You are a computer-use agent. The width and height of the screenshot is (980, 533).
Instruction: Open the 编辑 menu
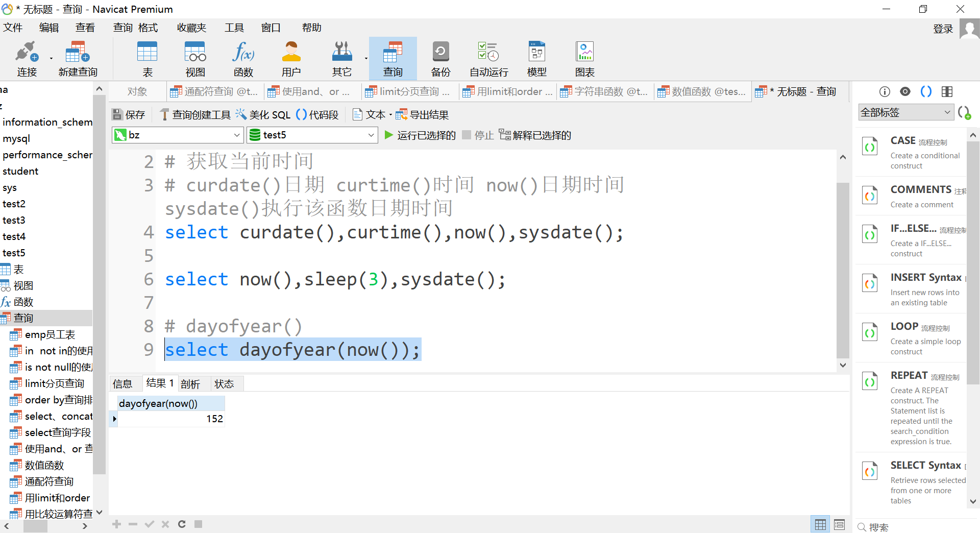(x=49, y=28)
